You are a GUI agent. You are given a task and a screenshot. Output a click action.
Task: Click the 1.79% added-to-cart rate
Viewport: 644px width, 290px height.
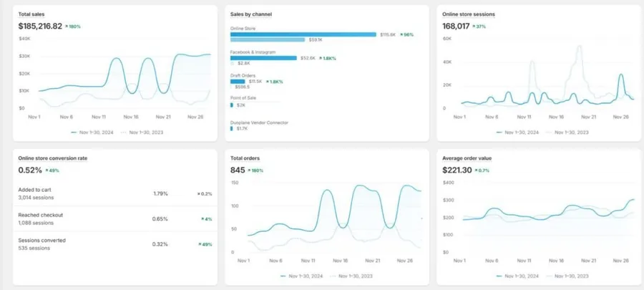point(160,193)
